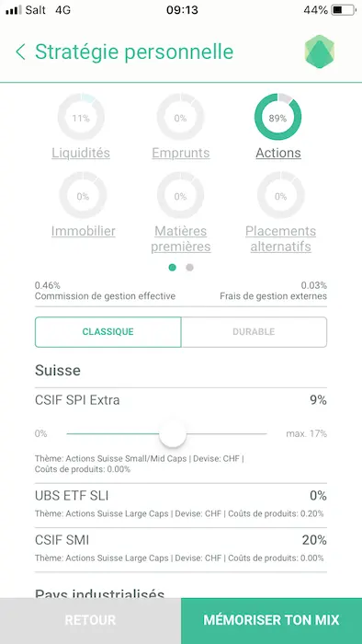
Task: Open the Liquidités category link
Action: [81, 153]
